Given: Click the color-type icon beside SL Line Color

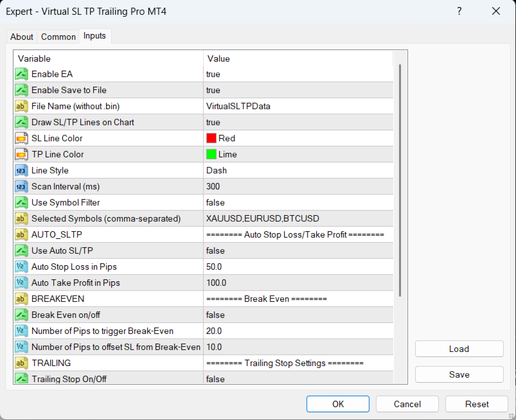Looking at the screenshot, I should click(x=21, y=139).
